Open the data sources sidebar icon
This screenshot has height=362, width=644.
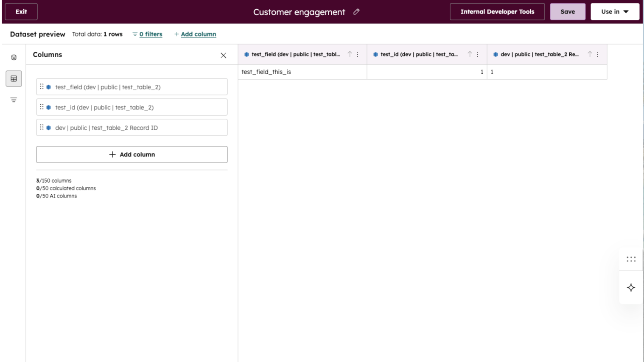coord(14,57)
